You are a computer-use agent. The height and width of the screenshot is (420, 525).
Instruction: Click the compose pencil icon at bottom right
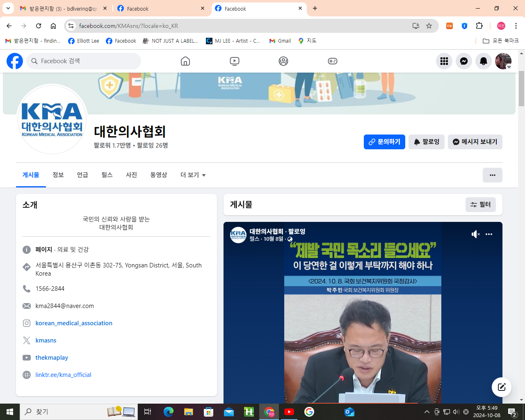point(501,387)
